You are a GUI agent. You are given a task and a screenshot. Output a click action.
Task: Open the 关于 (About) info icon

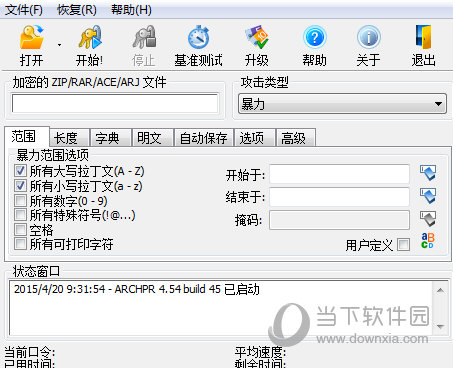pos(368,37)
